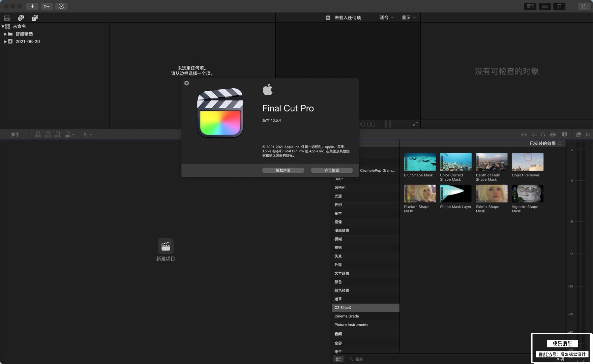
Task: Select the 未命名 library row
Action: pos(54,26)
